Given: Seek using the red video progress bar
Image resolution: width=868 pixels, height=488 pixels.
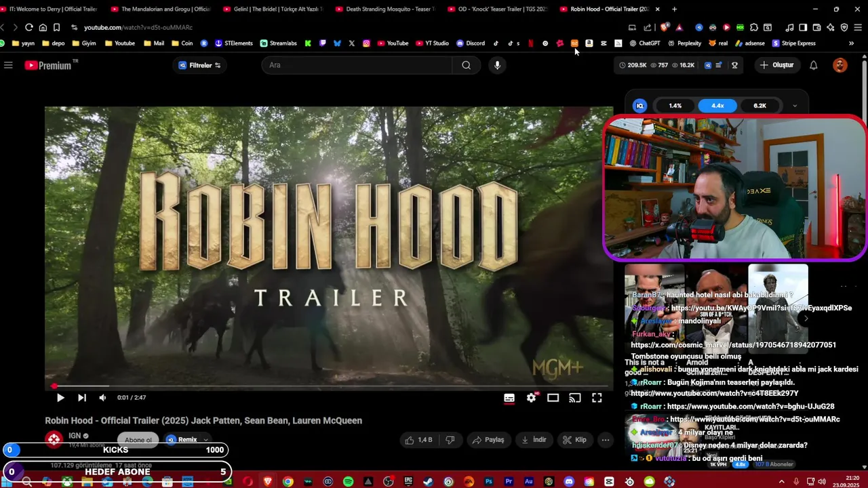Looking at the screenshot, I should coord(329,386).
